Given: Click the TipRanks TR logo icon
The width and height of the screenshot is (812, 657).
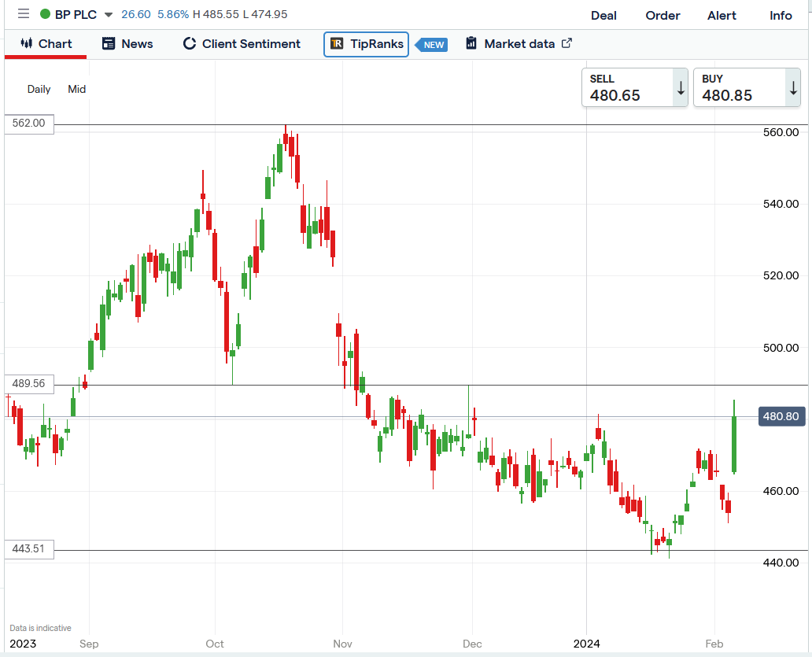Looking at the screenshot, I should (337, 43).
